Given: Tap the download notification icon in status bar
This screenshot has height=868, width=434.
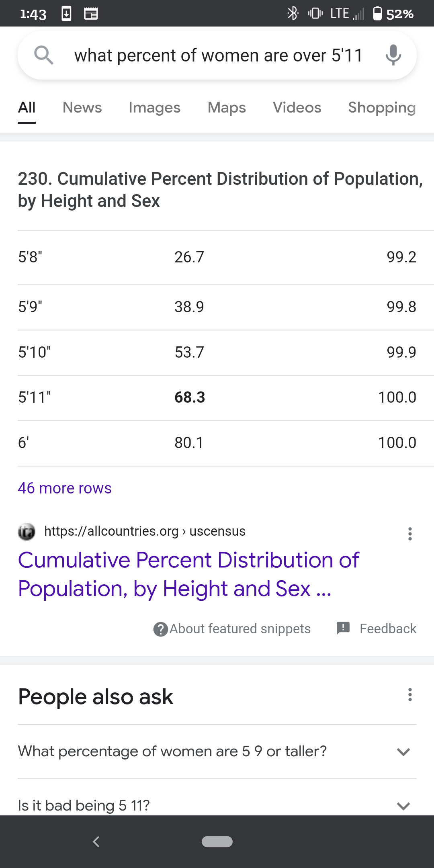Looking at the screenshot, I should point(67,14).
